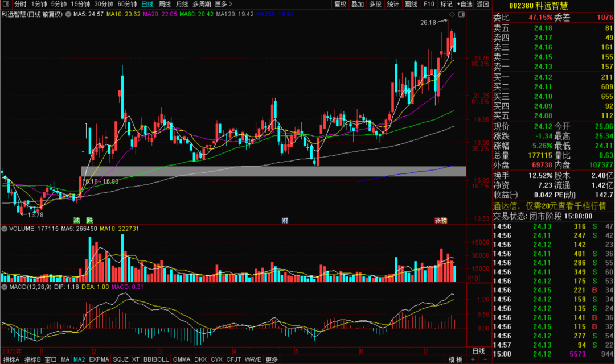Select the 60分钟 timeframe tab
The width and height of the screenshot is (615, 364).
(127, 4)
